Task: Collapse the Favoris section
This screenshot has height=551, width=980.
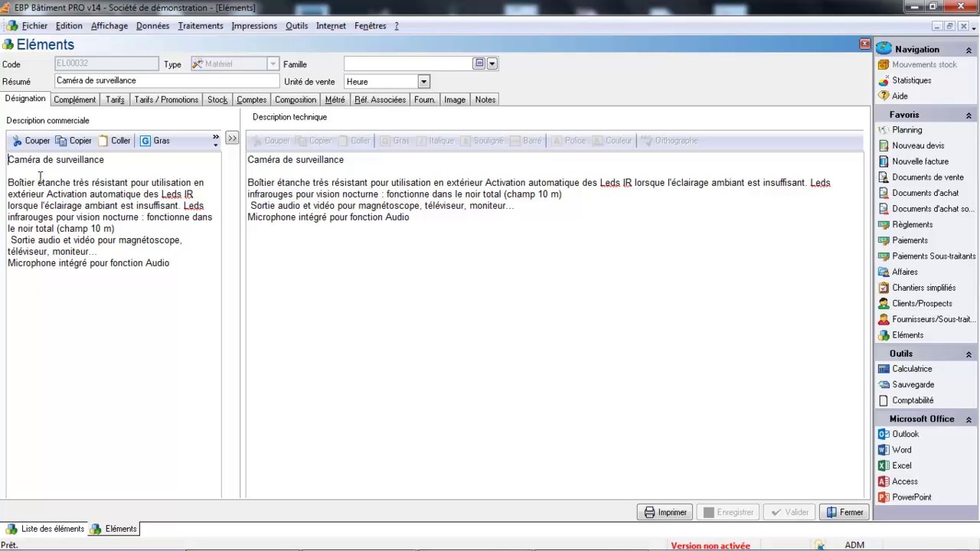Action: (969, 115)
